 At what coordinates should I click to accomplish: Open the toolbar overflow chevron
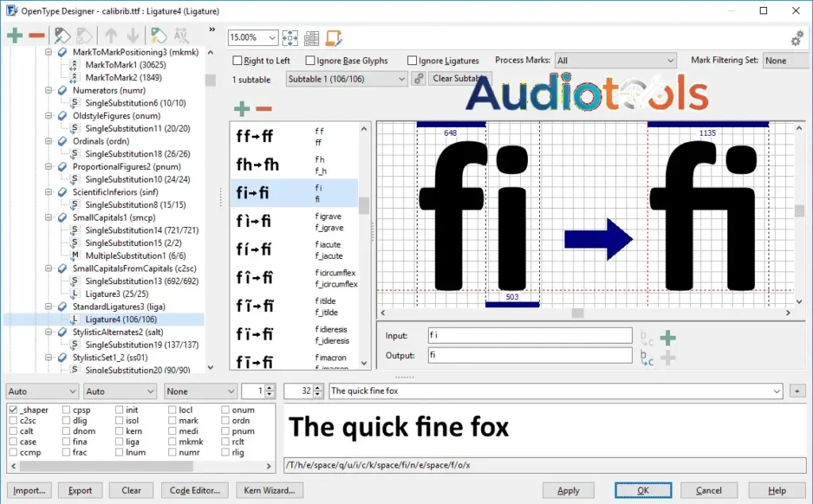(x=212, y=29)
